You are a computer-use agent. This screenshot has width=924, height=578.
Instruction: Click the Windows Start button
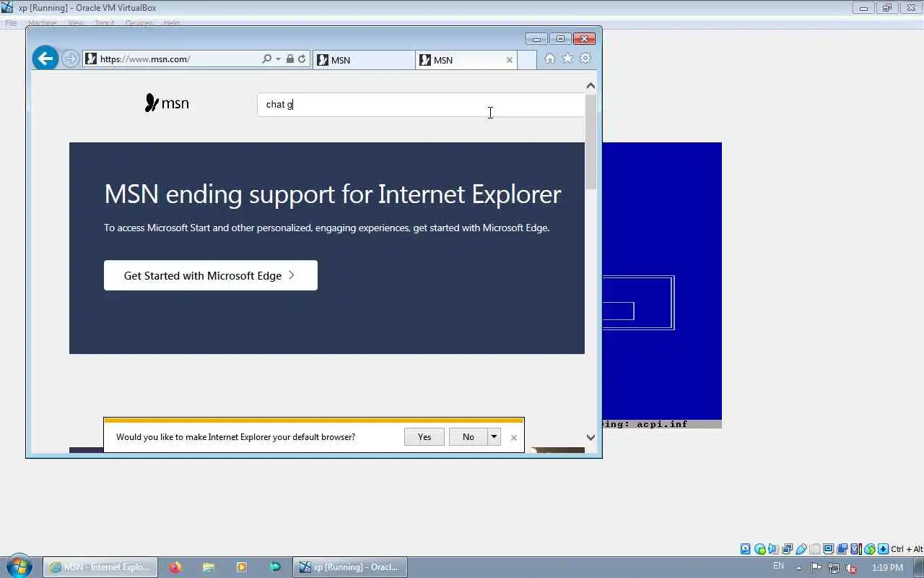click(18, 566)
